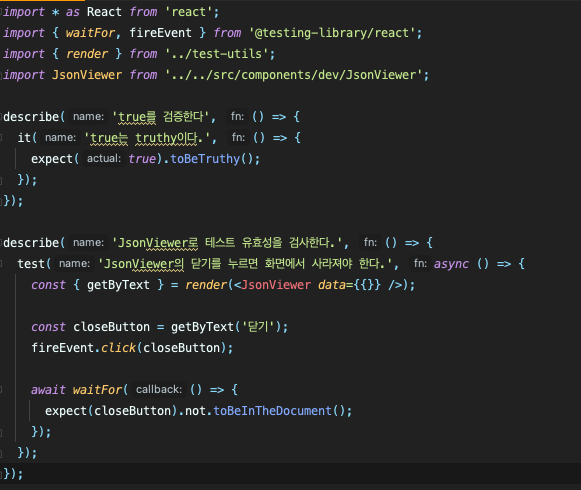581x490 pixels.
Task: Select fireEvent in the testing-library import line
Action: [160, 33]
